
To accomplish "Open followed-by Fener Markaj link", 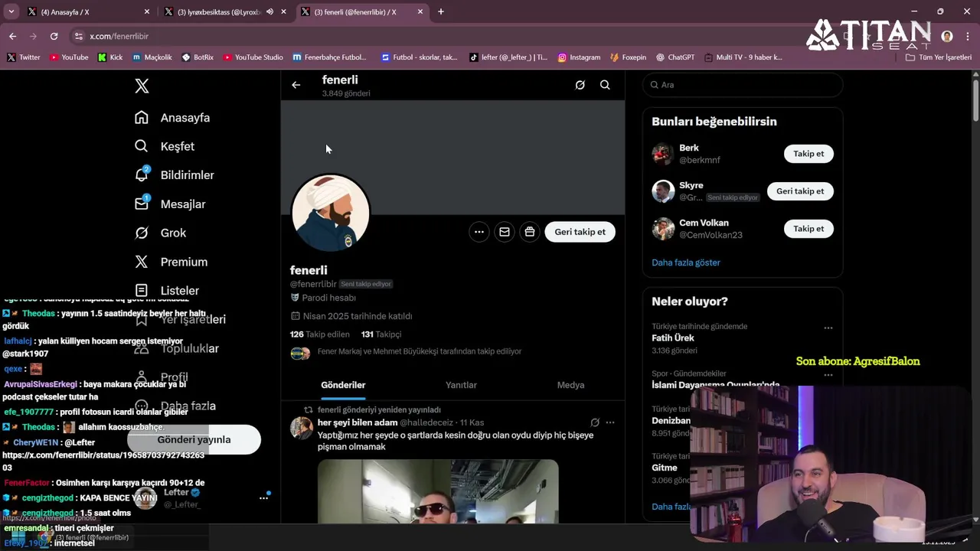I will point(420,352).
